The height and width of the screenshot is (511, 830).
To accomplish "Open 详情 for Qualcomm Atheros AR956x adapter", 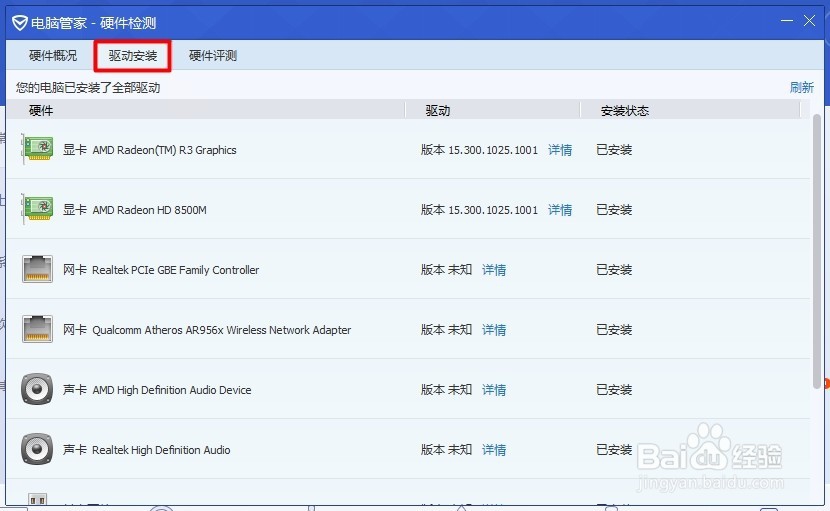I will (x=494, y=329).
